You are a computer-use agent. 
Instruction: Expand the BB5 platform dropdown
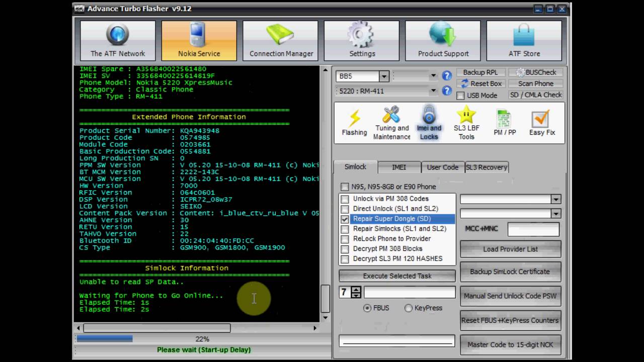click(384, 76)
